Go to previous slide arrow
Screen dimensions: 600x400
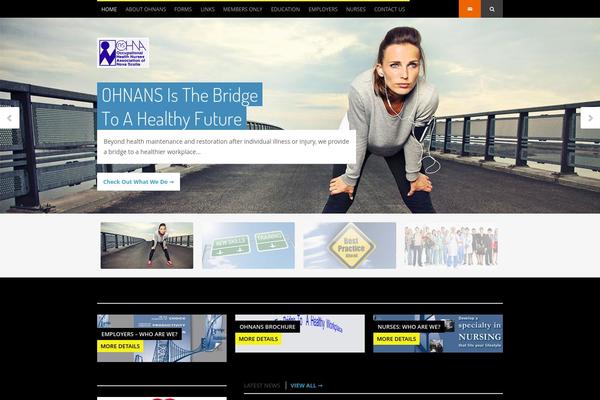pyautogui.click(x=10, y=118)
